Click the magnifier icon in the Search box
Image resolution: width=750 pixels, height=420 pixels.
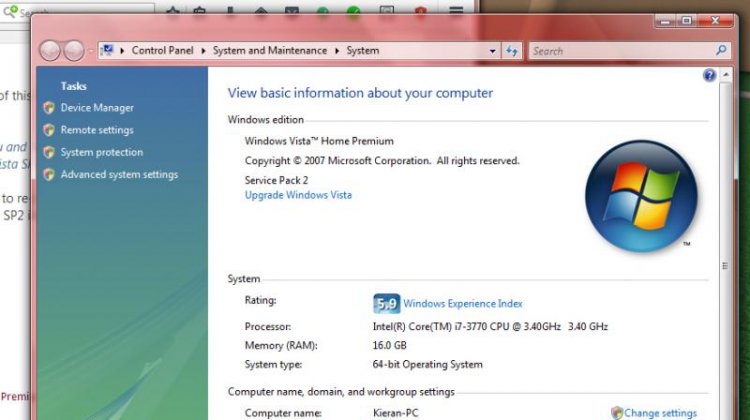(721, 50)
